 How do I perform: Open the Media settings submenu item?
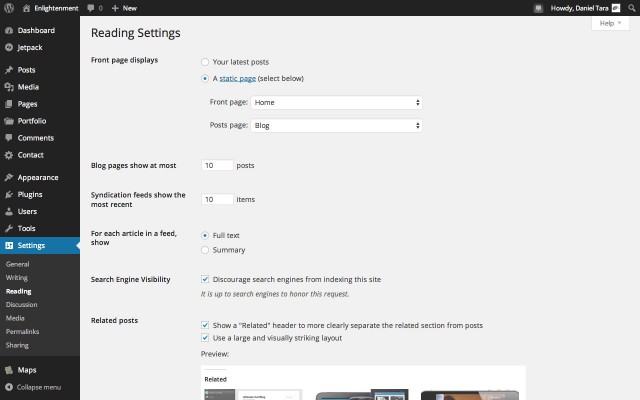[15, 318]
